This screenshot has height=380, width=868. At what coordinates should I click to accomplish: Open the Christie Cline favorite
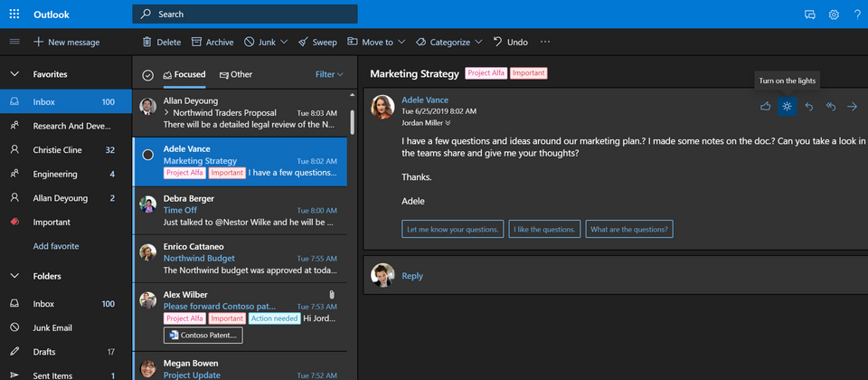pyautogui.click(x=66, y=150)
